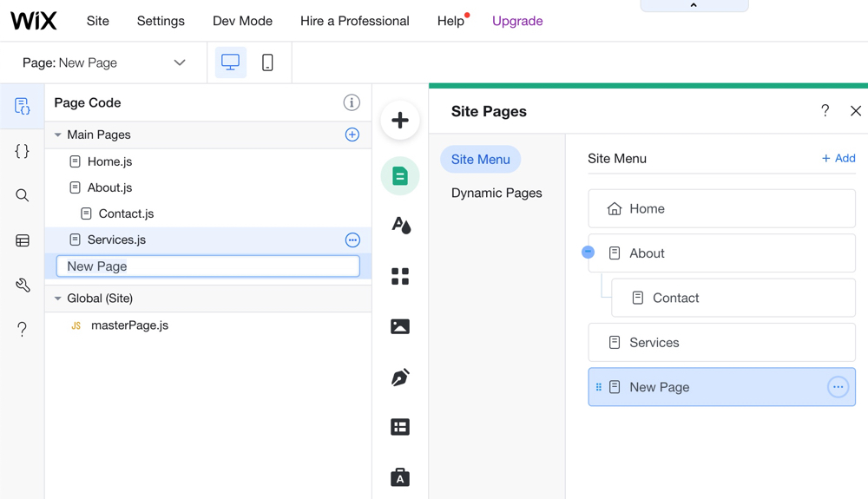Close the Site Pages panel
This screenshot has height=499, width=868.
(x=856, y=110)
